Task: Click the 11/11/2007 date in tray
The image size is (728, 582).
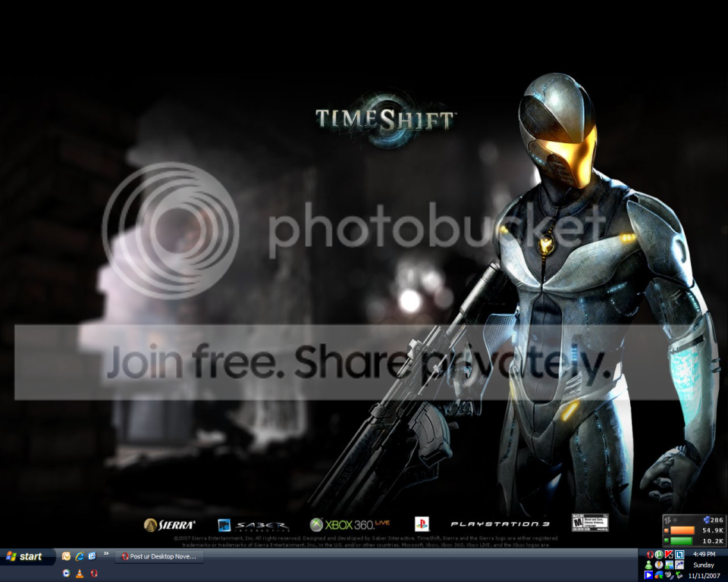Action: coord(704,575)
